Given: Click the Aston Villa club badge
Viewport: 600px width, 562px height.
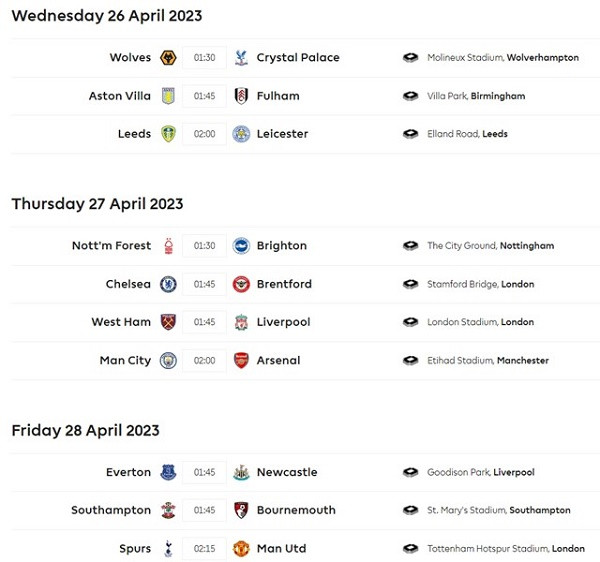Looking at the screenshot, I should click(169, 96).
